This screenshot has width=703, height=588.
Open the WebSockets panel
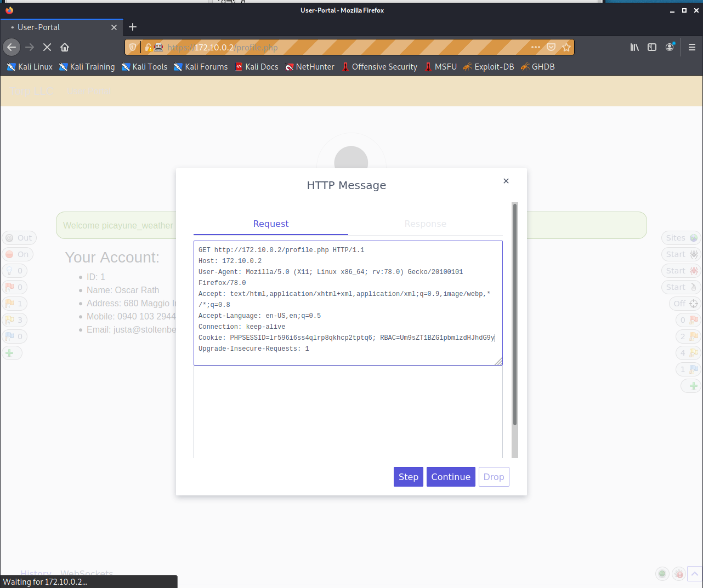86,573
